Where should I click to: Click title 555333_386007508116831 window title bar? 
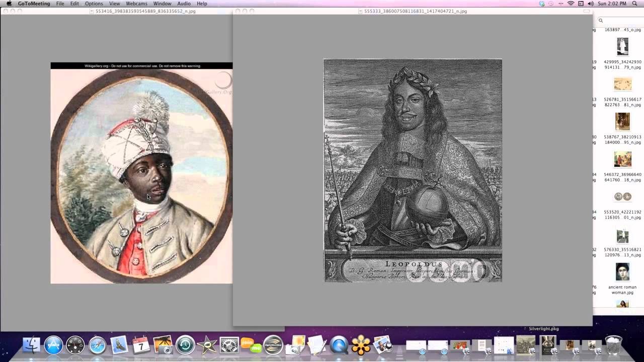(416, 11)
